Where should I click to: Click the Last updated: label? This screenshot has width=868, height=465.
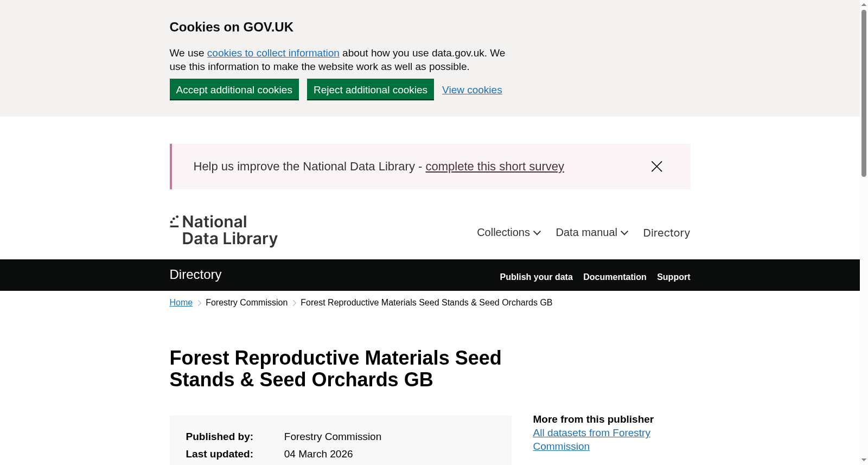(219, 454)
